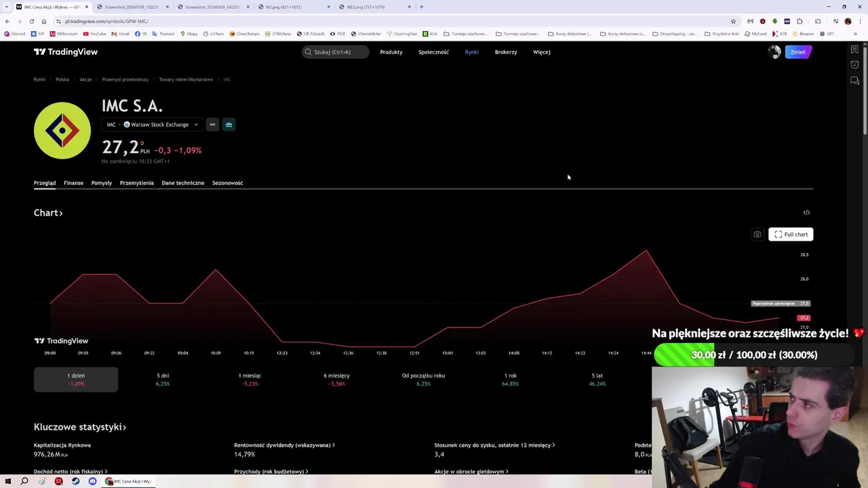Click the grey minus icon beside the exchange selector
Image resolution: width=868 pixels, height=488 pixels.
212,125
